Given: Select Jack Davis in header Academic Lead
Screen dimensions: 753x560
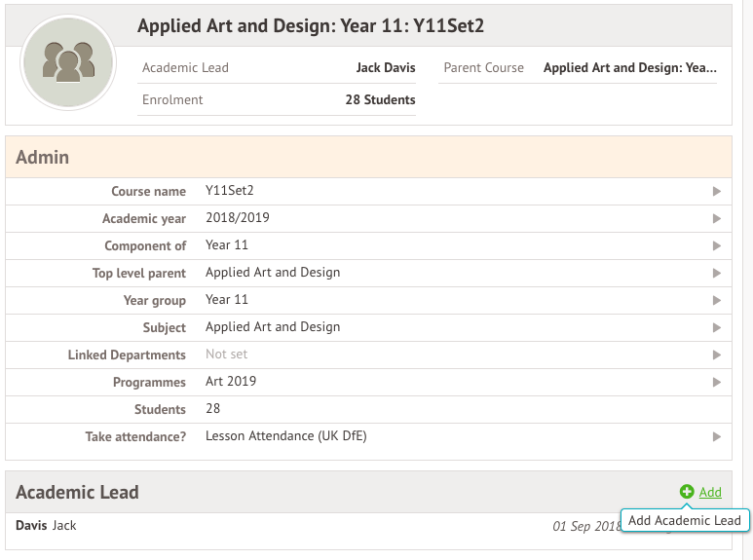Looking at the screenshot, I should pos(386,68).
